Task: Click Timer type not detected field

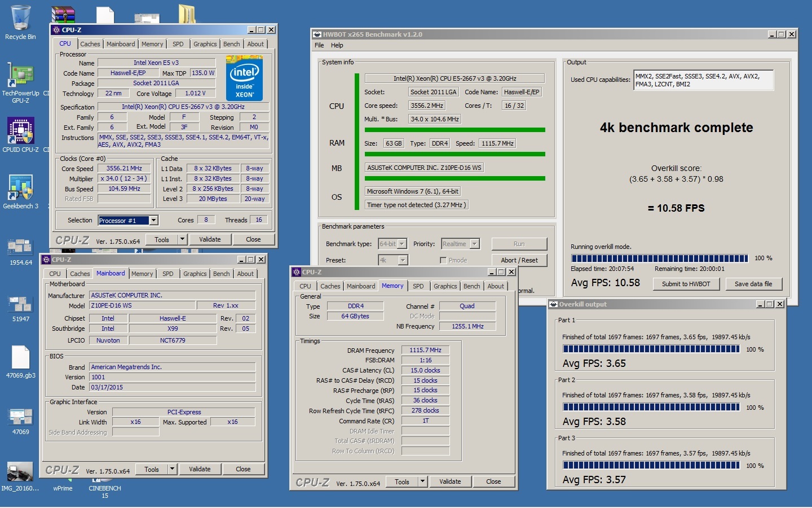Action: point(417,205)
